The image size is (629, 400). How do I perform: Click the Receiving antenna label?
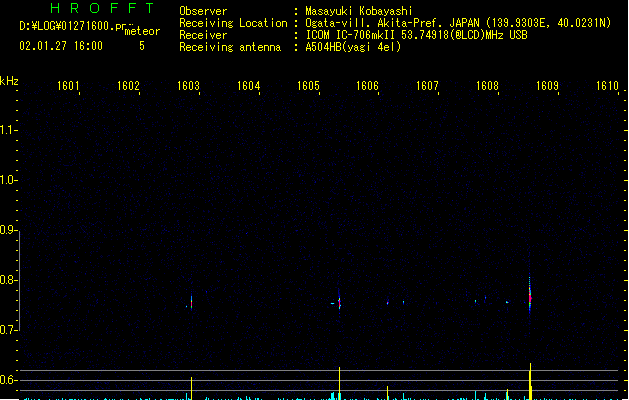pos(230,47)
